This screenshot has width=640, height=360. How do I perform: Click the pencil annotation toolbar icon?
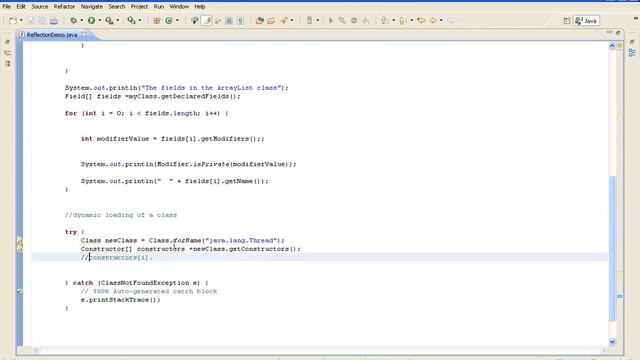click(x=284, y=20)
